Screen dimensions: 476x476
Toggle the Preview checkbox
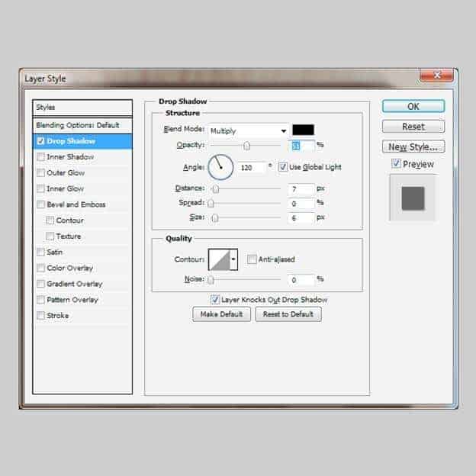coord(396,164)
